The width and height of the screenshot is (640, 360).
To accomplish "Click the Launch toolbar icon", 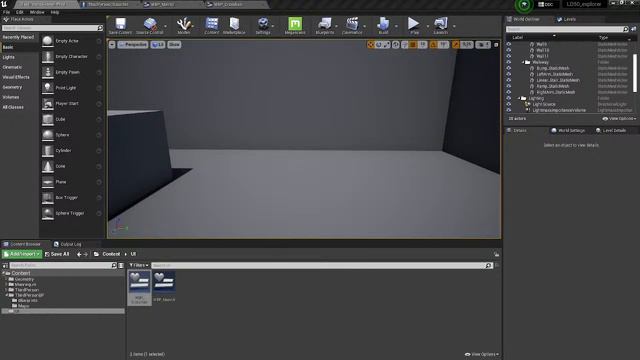I will 441,25.
